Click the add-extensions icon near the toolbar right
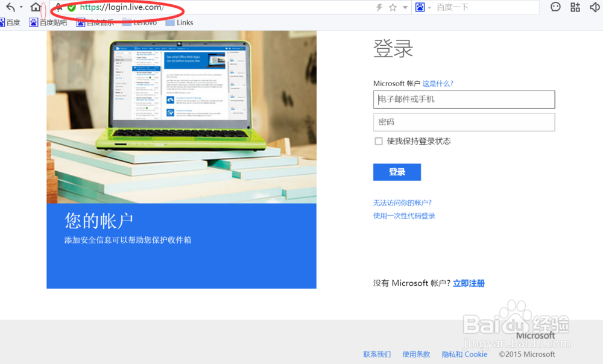The width and height of the screenshot is (603, 364). tap(574, 7)
